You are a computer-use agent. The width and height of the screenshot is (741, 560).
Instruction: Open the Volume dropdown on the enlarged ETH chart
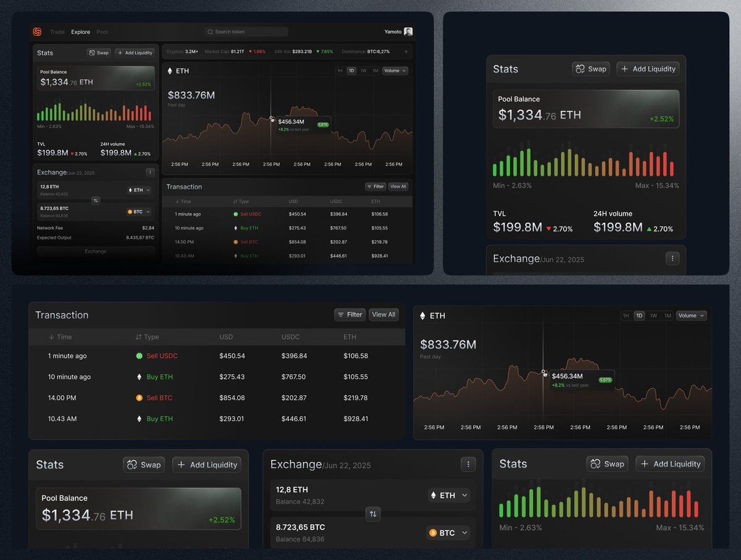coord(691,316)
